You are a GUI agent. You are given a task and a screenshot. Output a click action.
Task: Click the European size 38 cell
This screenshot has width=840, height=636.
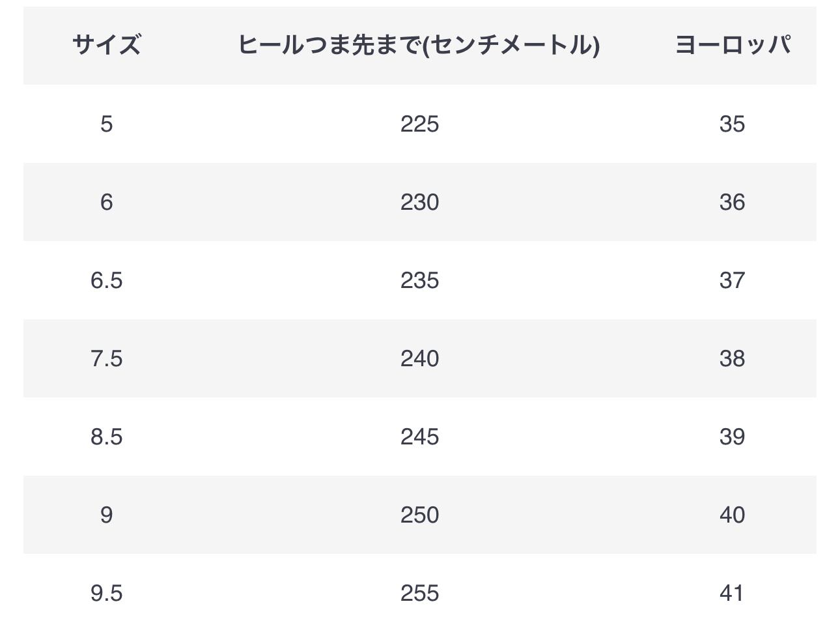[732, 358]
